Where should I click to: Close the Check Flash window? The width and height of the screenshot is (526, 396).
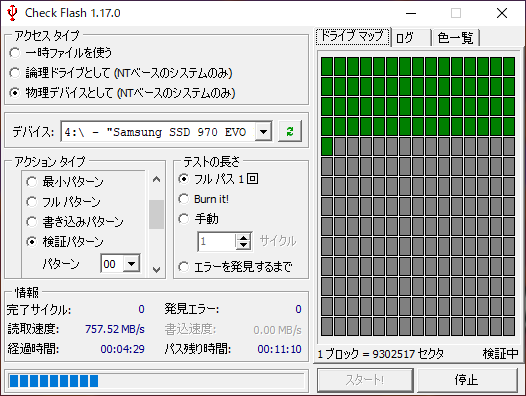pos(502,13)
